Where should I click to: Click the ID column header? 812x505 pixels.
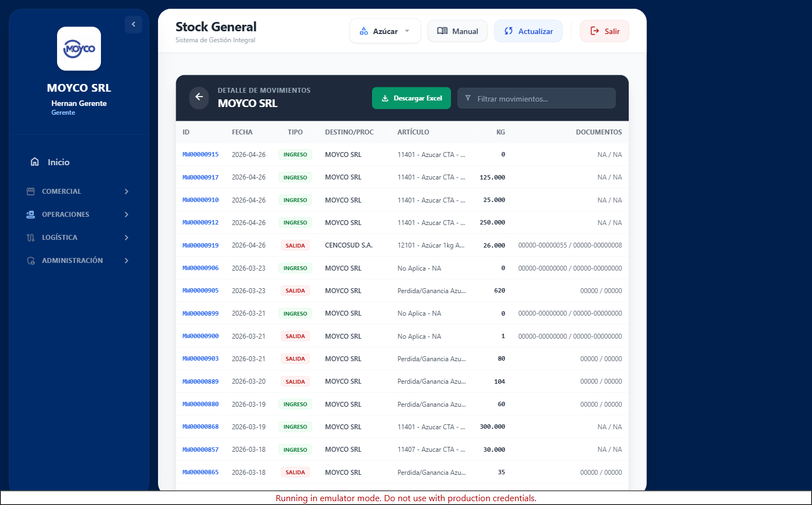(186, 132)
